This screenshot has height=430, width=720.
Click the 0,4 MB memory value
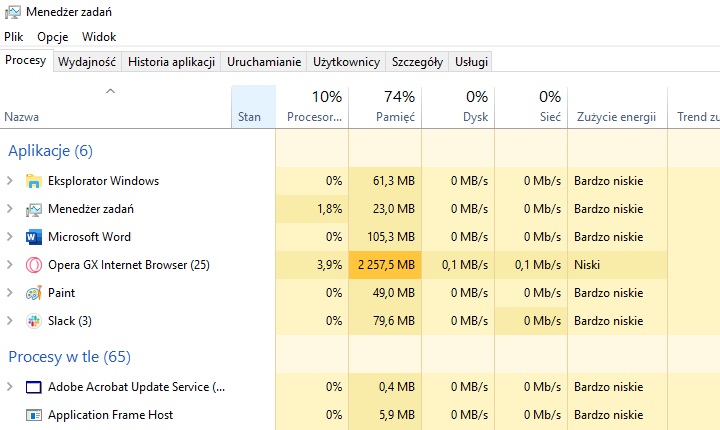click(x=397, y=387)
